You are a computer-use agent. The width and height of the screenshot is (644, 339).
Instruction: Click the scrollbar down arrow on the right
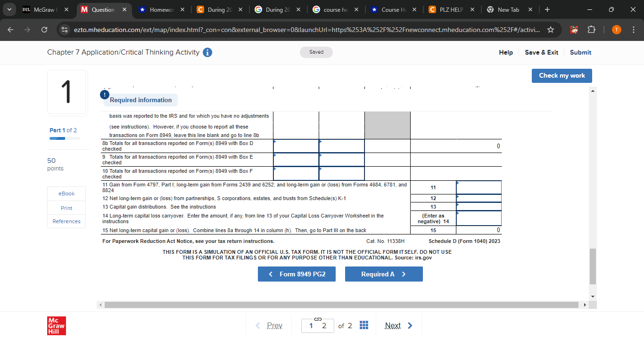tap(593, 297)
